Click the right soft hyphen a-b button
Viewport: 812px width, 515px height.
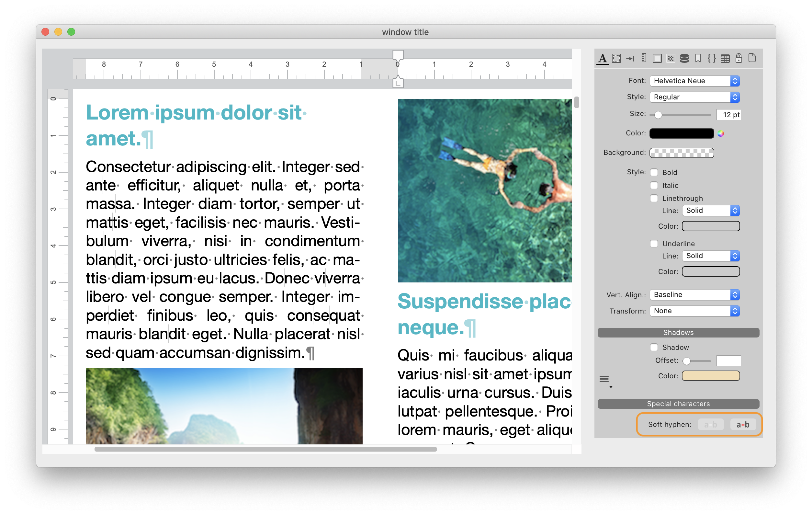[x=742, y=425]
